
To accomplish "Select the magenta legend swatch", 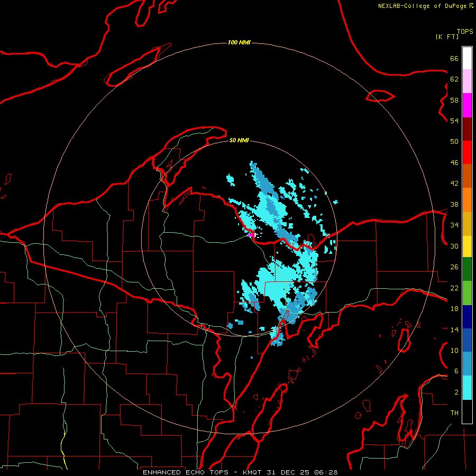I will pos(467,105).
